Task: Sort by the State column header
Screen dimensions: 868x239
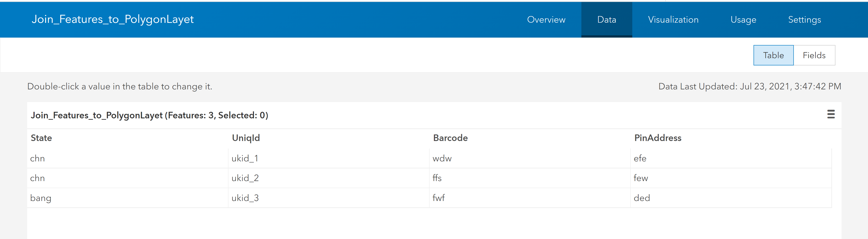Action: click(x=41, y=138)
